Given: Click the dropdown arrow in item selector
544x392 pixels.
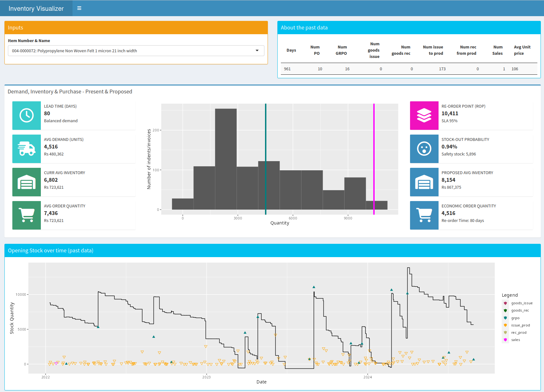Looking at the screenshot, I should point(257,51).
